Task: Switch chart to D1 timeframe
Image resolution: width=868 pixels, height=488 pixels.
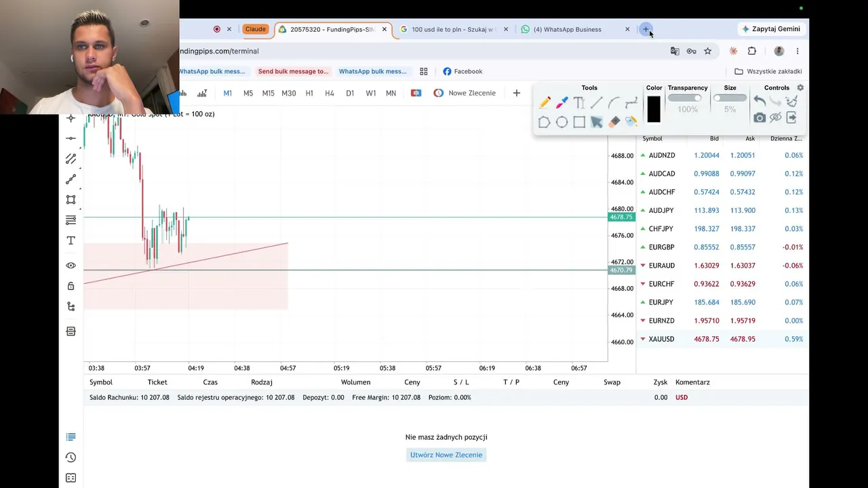Action: [350, 93]
